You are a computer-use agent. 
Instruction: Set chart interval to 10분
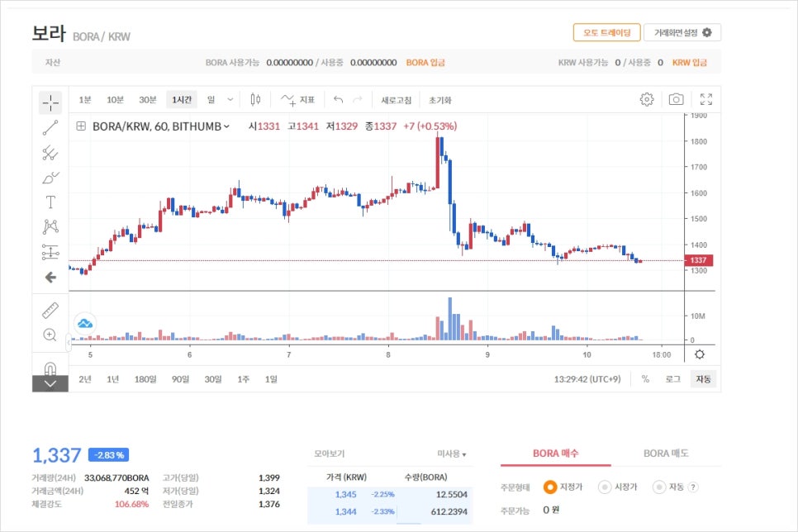[115, 100]
